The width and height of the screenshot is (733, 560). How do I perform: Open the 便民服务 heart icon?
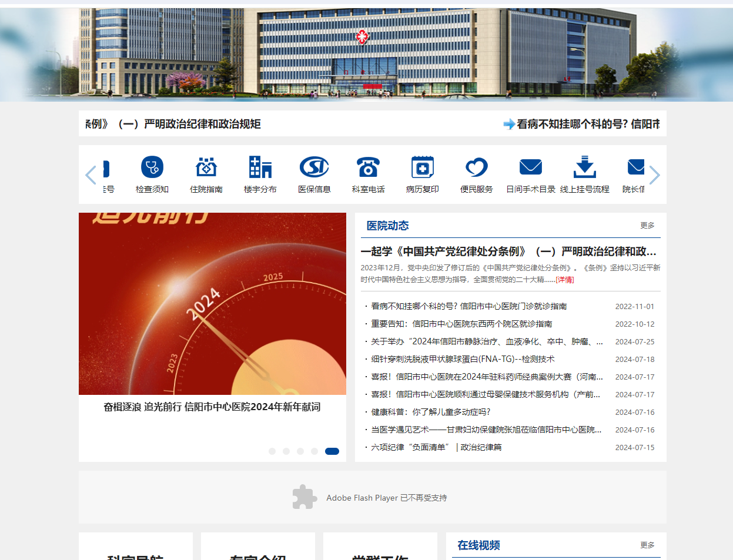click(477, 167)
